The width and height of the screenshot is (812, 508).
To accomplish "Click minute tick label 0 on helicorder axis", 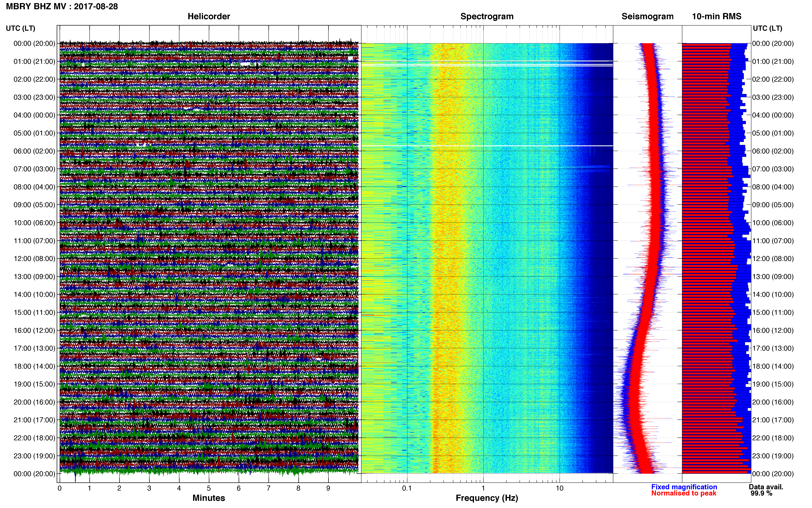I will pyautogui.click(x=59, y=488).
